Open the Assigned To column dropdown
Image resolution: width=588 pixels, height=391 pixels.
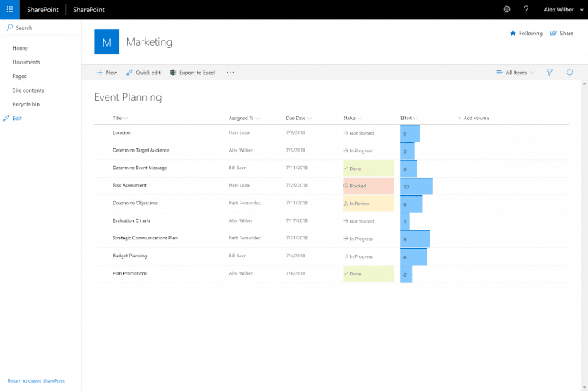pyautogui.click(x=243, y=119)
